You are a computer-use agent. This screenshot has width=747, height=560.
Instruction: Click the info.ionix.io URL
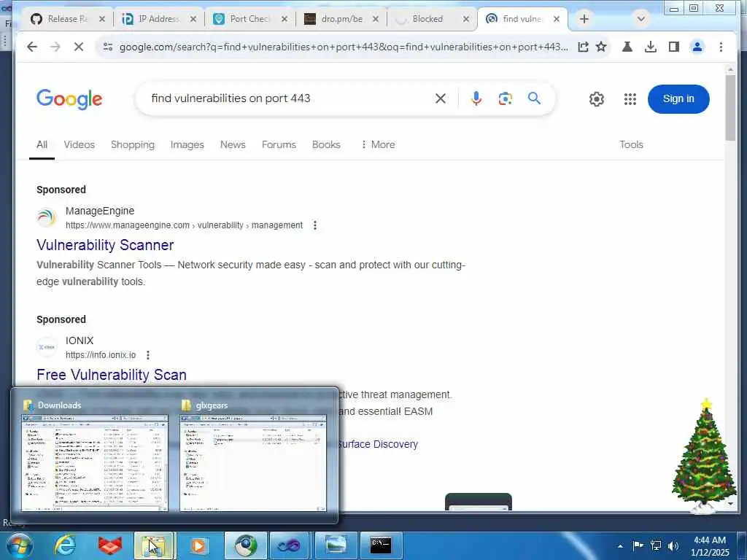coord(101,355)
